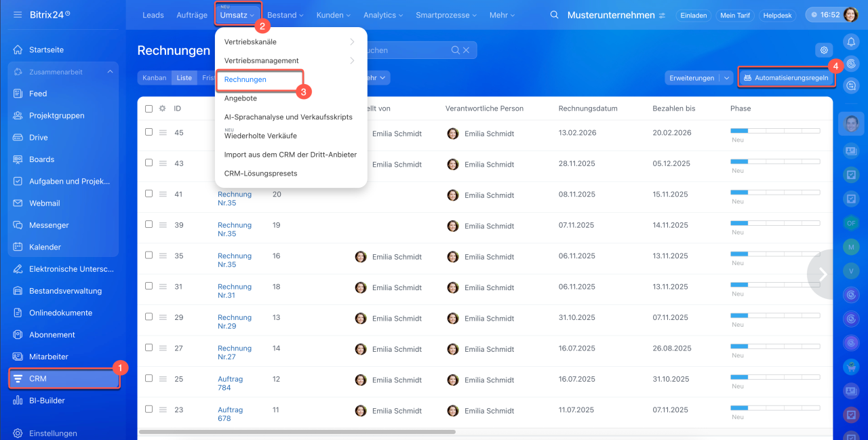
Task: Click the search magnifier icon in header
Action: [x=555, y=15]
